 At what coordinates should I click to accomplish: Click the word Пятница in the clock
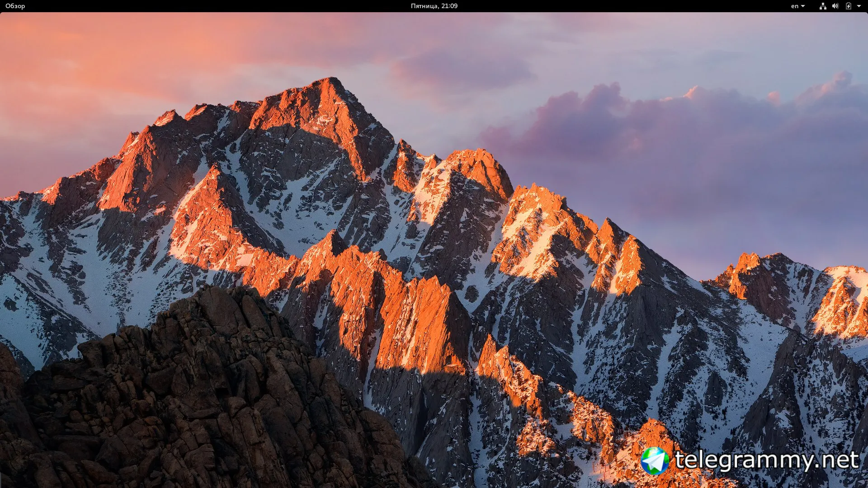tap(424, 6)
